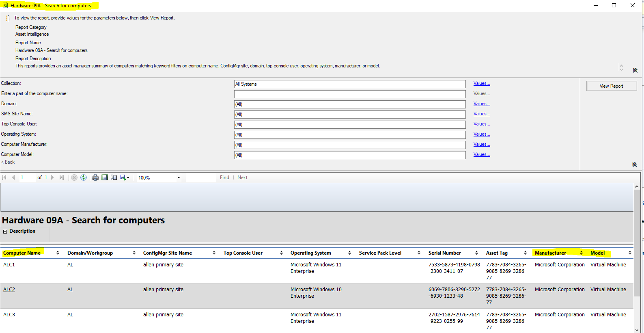Expand the Description section

point(5,231)
